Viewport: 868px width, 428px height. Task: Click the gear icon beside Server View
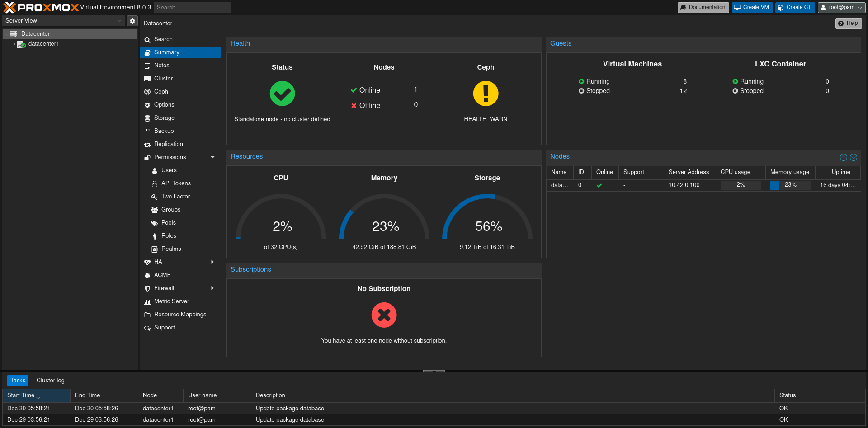pos(132,21)
